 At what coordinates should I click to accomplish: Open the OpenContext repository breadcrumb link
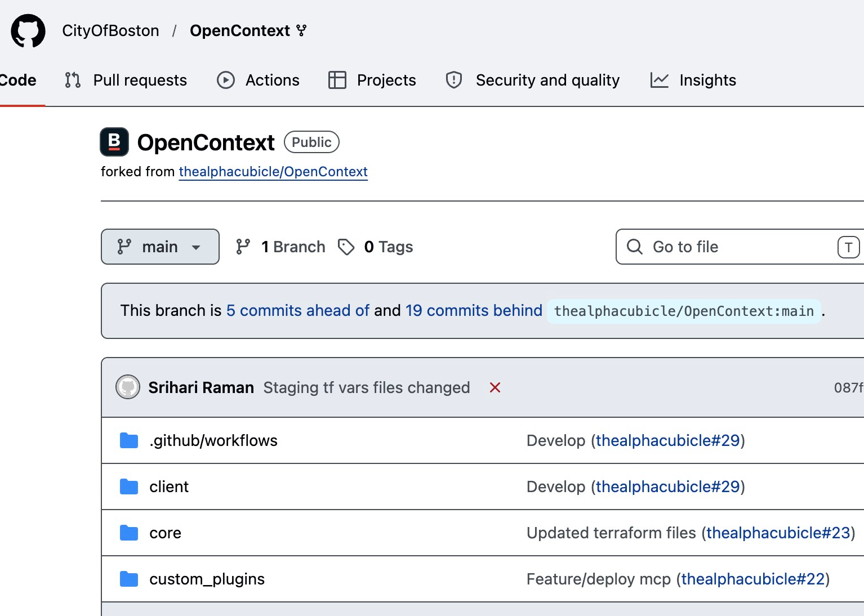240,30
